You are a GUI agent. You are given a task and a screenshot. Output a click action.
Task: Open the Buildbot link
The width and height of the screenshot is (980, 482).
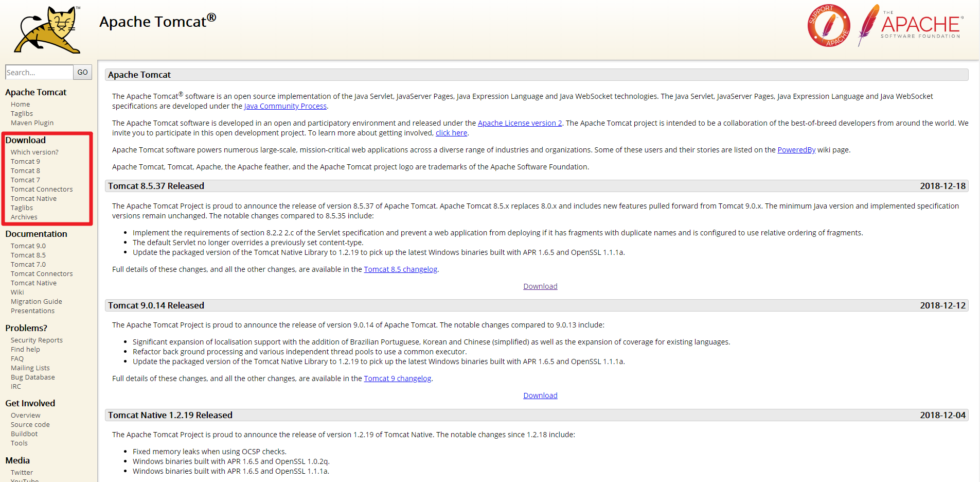click(x=24, y=434)
